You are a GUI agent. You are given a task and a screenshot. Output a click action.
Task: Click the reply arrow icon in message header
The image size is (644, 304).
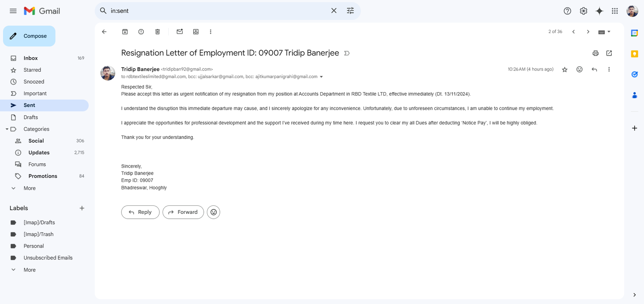click(594, 70)
